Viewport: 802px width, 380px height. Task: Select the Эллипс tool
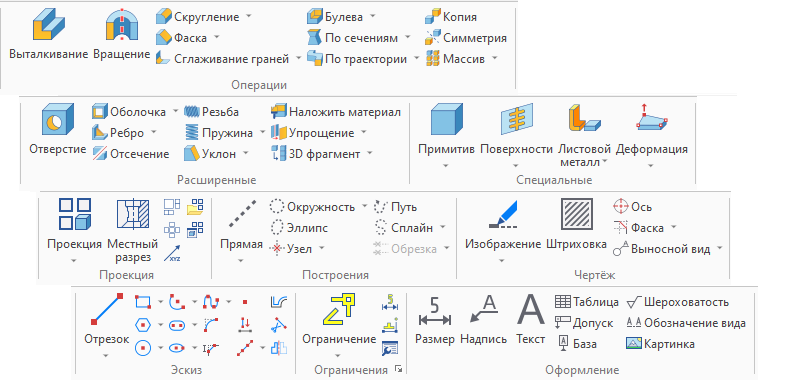299,228
